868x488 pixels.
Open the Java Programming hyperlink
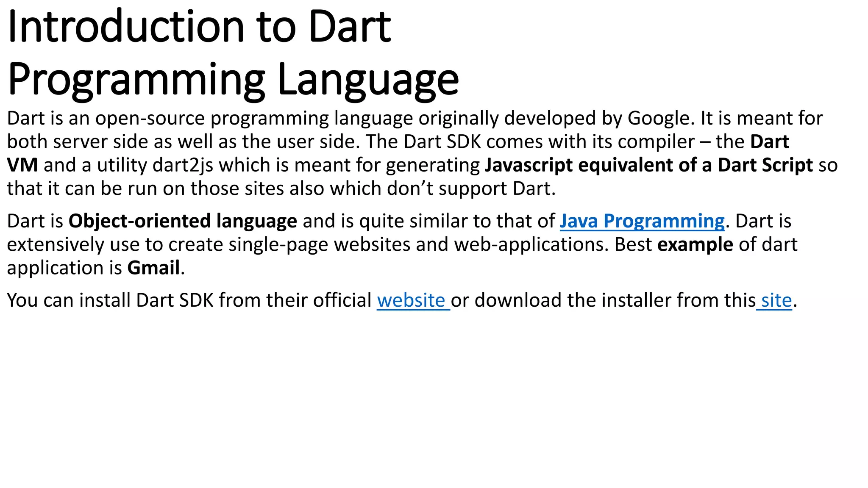point(642,221)
